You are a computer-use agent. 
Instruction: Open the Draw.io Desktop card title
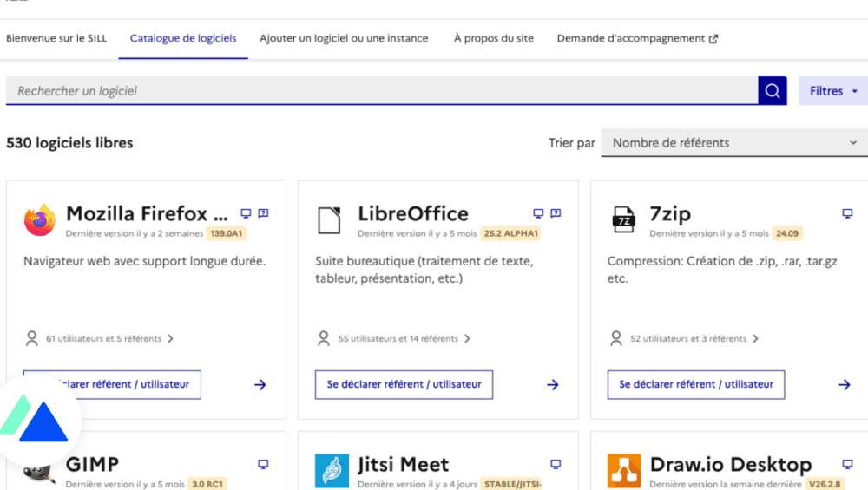coord(731,464)
